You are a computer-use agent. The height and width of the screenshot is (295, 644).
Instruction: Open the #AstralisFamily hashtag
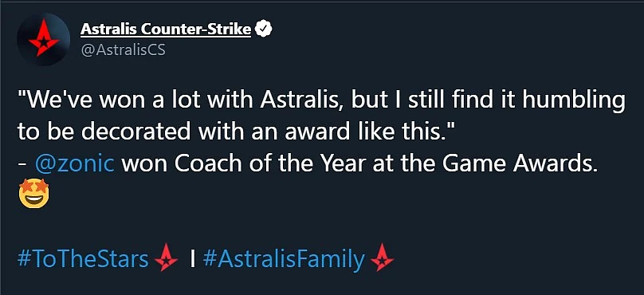[284, 259]
